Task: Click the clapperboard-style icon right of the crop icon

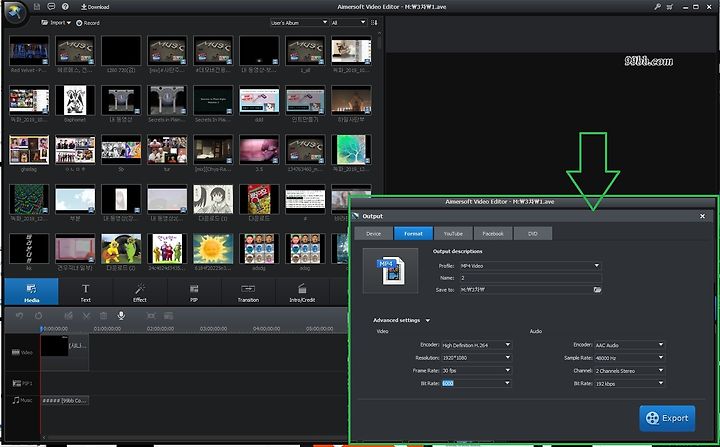Action: (169, 316)
